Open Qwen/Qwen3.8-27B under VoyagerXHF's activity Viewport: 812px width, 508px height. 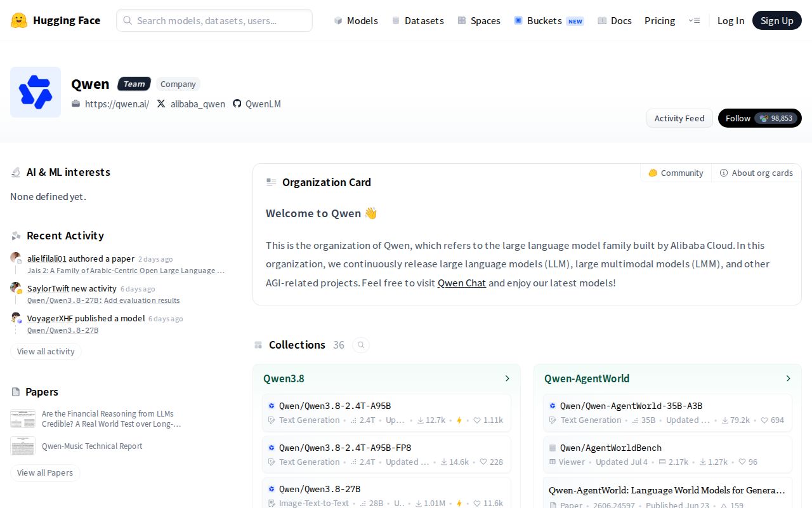pos(63,330)
